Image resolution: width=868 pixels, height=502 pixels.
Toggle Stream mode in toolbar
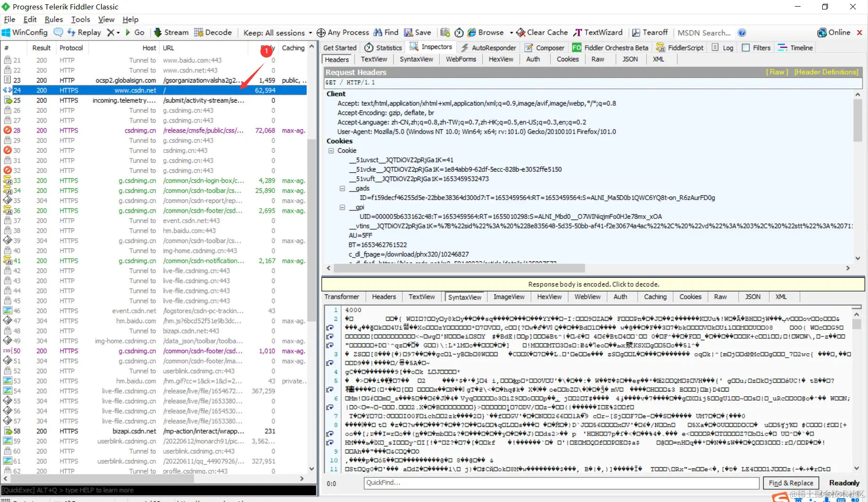click(171, 33)
